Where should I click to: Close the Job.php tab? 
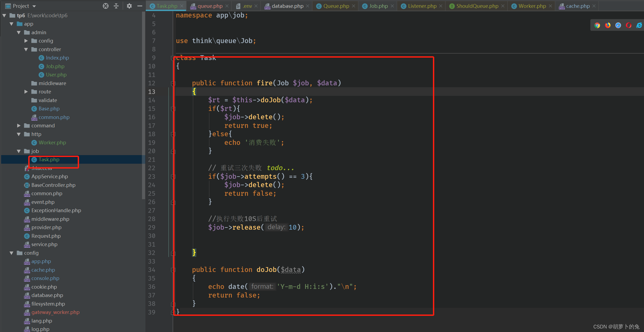(x=392, y=6)
